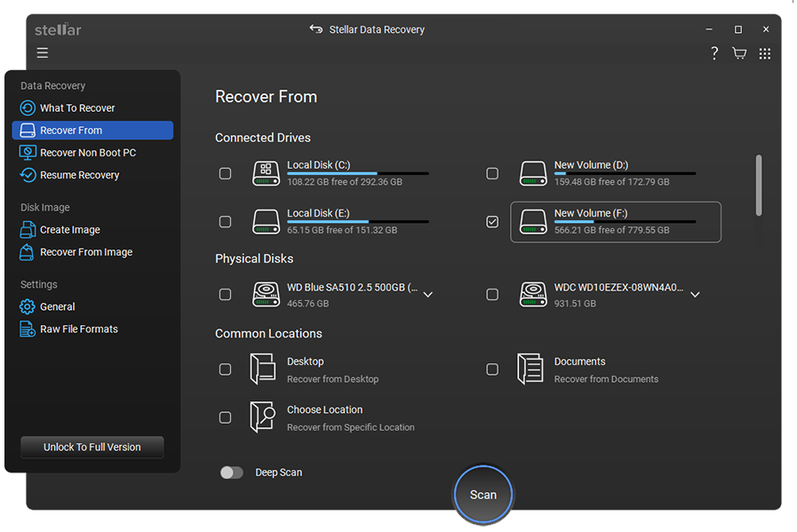The width and height of the screenshot is (797, 532).
Task: Click the stellar logo
Action: click(58, 29)
